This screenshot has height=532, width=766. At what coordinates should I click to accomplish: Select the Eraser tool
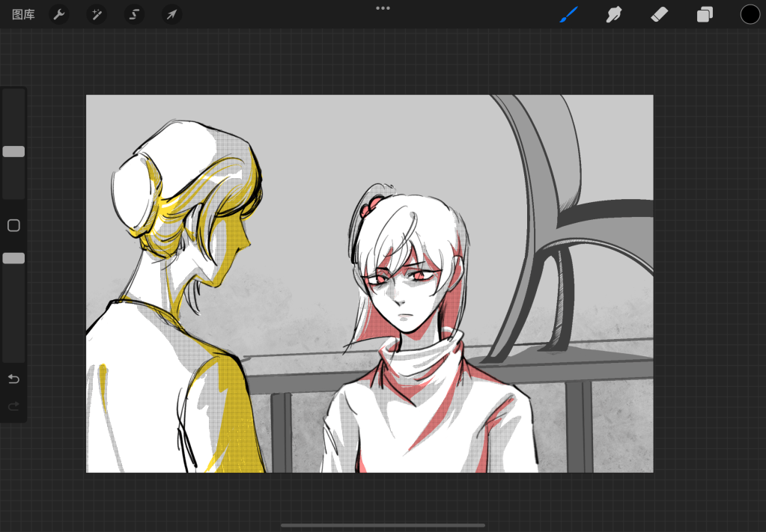[x=659, y=14]
